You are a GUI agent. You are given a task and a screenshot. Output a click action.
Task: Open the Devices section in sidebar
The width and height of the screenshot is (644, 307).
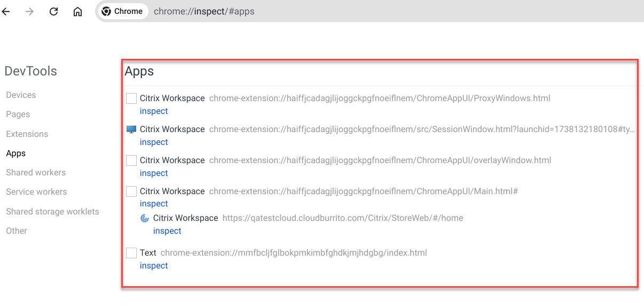[x=21, y=95]
